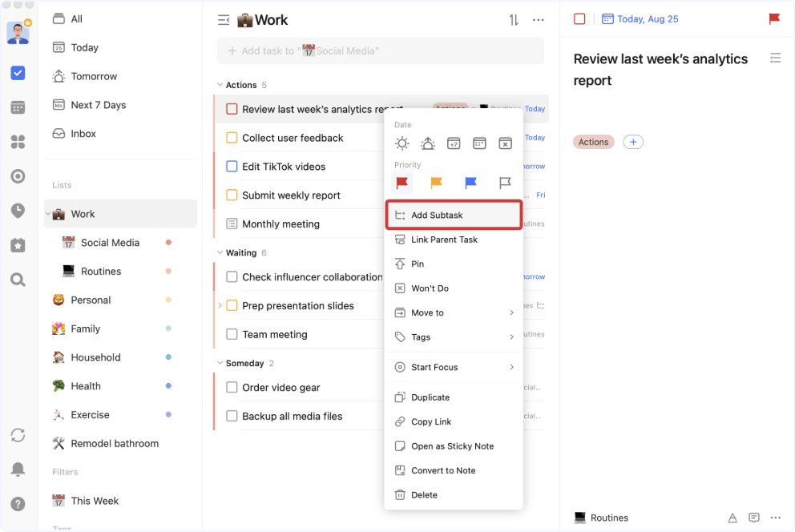Open the calendar view icon in the sidebar
795x532 pixels.
18,107
